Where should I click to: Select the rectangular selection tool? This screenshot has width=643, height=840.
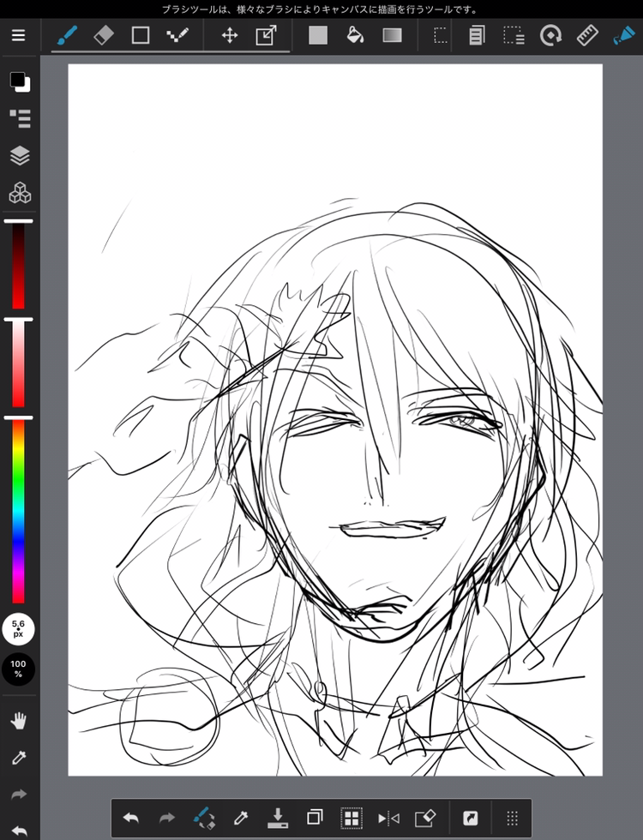[441, 35]
